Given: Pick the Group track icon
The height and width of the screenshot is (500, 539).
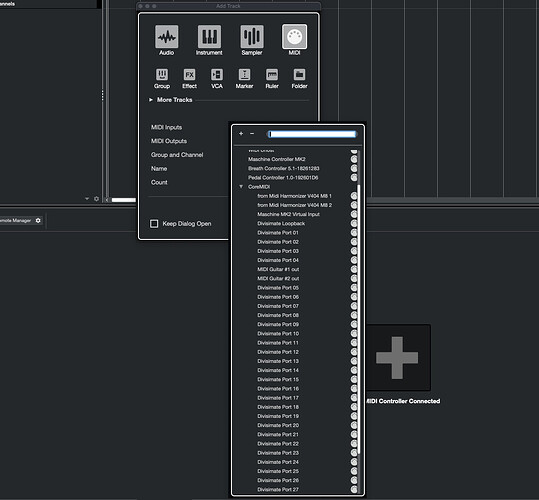Looking at the screenshot, I should point(162,75).
